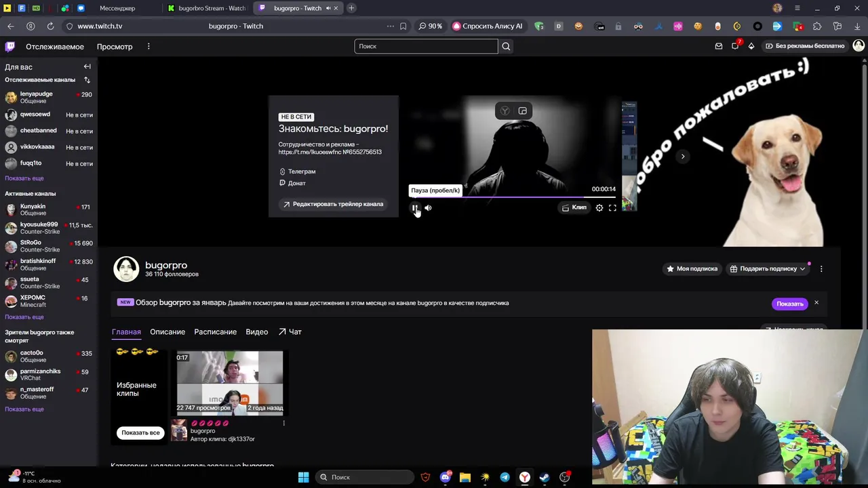
Task: Pause the channel trailer video
Action: click(x=414, y=208)
